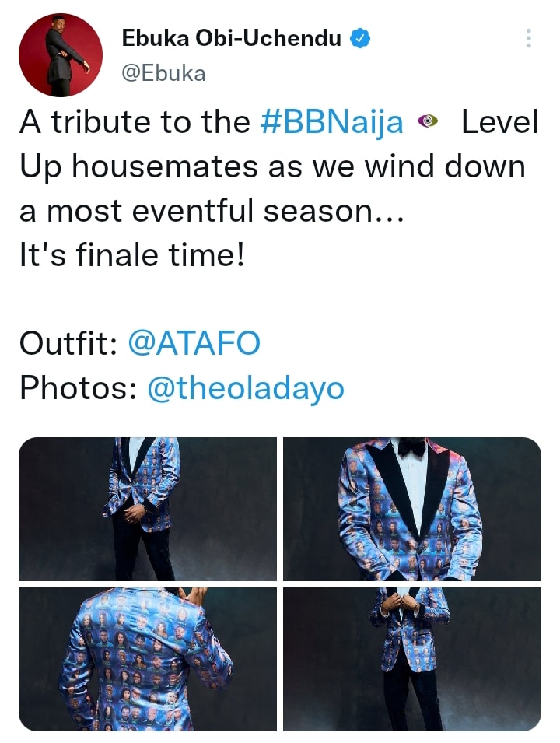Screen dimensions: 560x743
Task: Click the "It's finale time!" text line
Action: click(x=132, y=255)
